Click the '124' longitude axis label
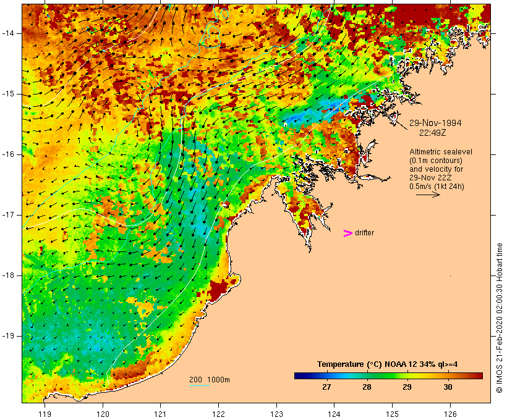 (x=334, y=414)
